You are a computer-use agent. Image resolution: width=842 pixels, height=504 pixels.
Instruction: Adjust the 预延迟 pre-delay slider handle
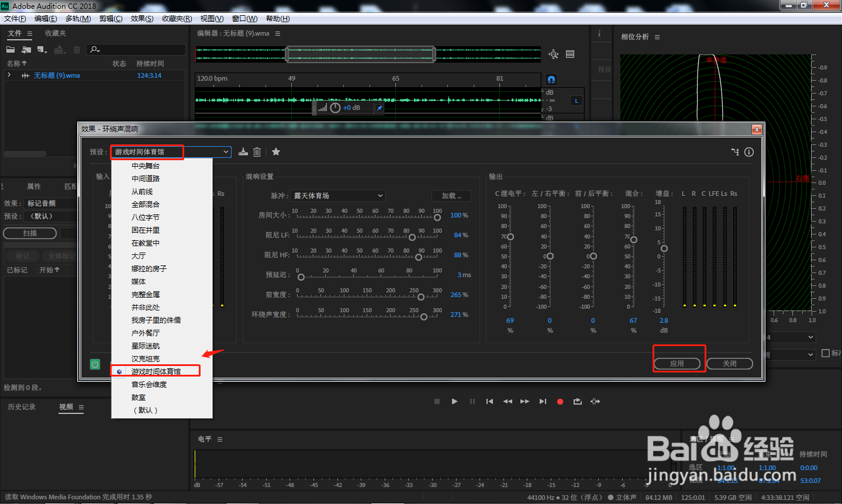click(x=301, y=277)
